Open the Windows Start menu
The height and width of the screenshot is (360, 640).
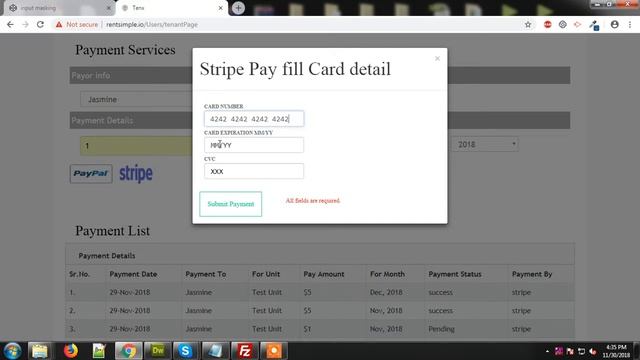coord(12,351)
